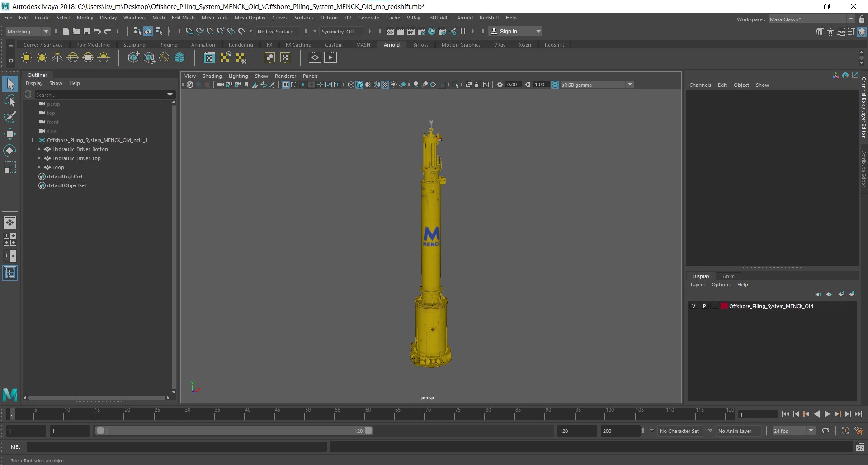Screen dimensions: 868x465
Task: Open the Mesh Tools menu
Action: pyautogui.click(x=214, y=18)
